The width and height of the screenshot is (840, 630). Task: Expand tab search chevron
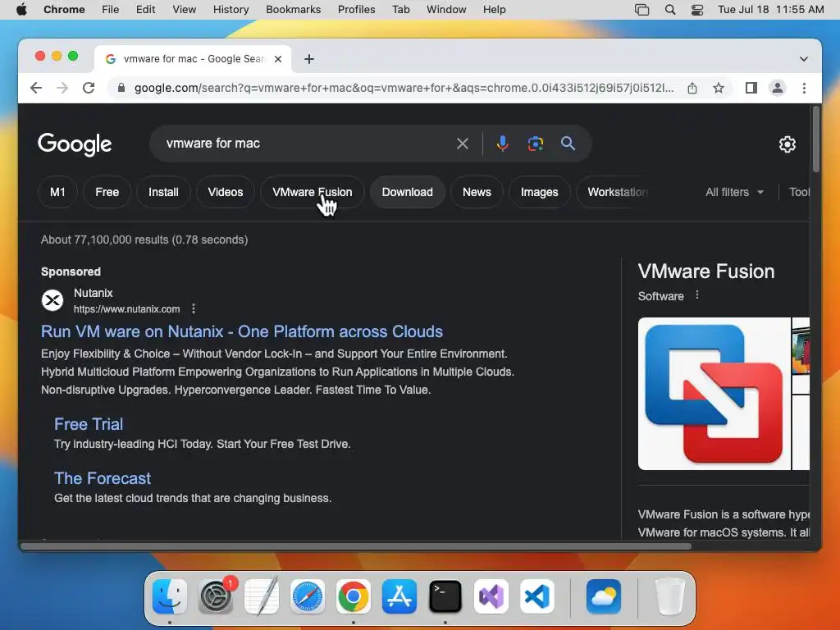pyautogui.click(x=804, y=59)
